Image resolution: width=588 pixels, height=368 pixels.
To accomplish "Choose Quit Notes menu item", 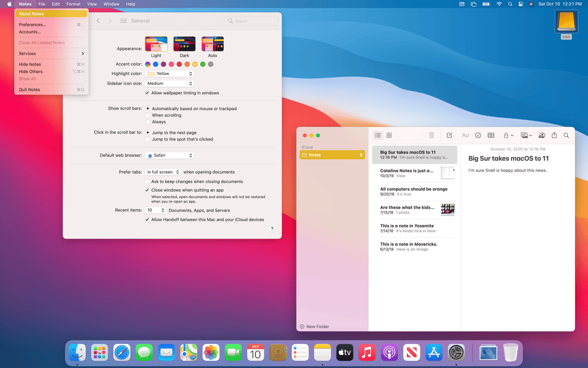I will [x=51, y=89].
